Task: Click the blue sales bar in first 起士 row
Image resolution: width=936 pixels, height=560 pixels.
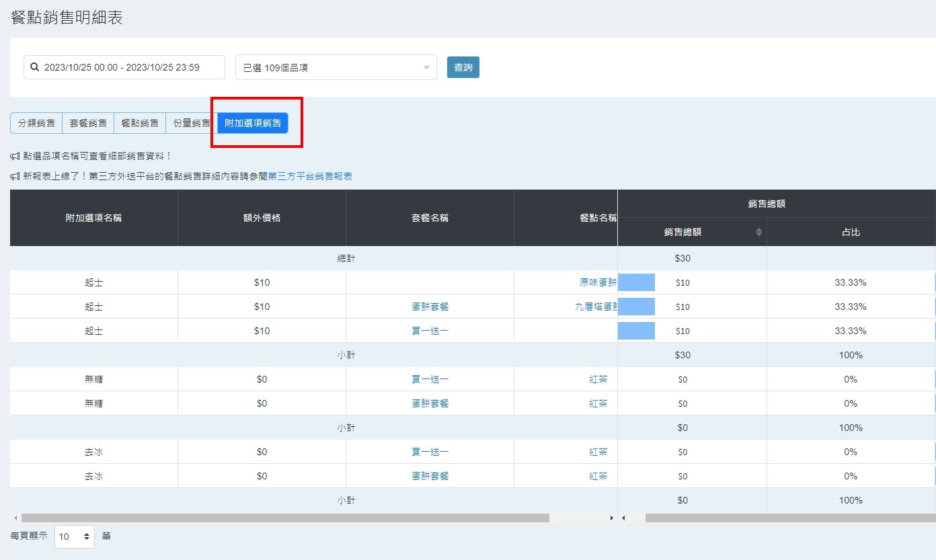Action: (x=636, y=282)
